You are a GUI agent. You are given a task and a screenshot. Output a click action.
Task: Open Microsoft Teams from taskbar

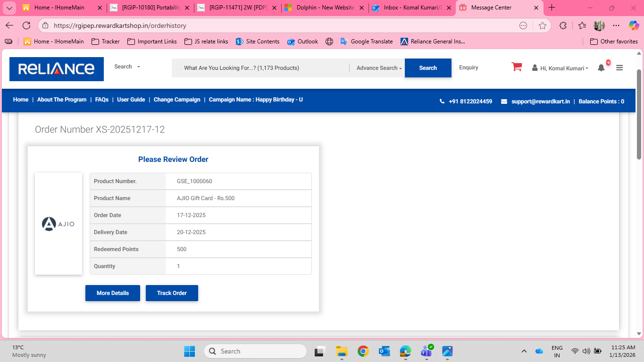(427, 351)
